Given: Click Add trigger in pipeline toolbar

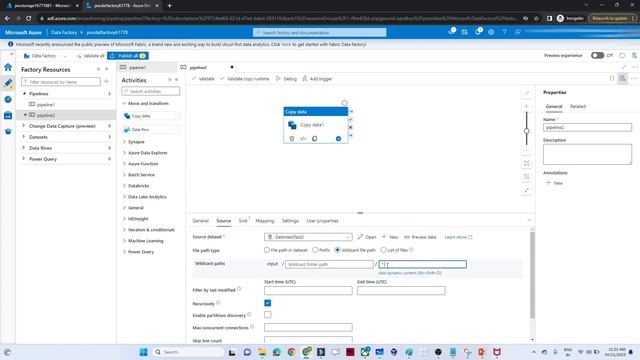Looking at the screenshot, I should coord(317,79).
